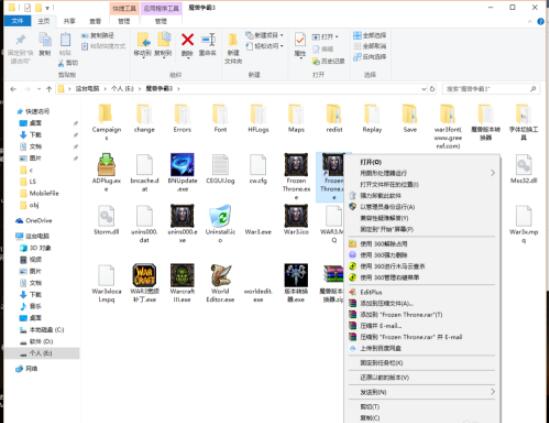Click the History button in ribbon
This screenshot has height=423, width=549.
(x=328, y=61)
